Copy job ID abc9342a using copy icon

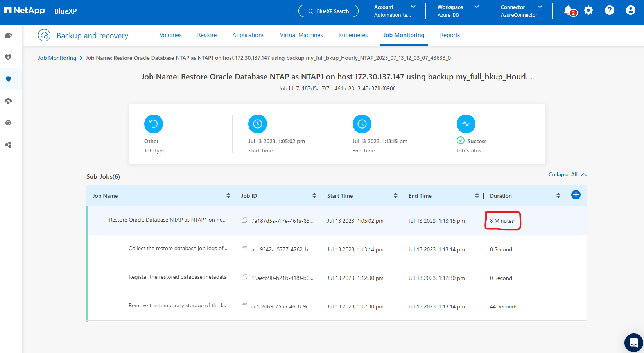(x=244, y=249)
